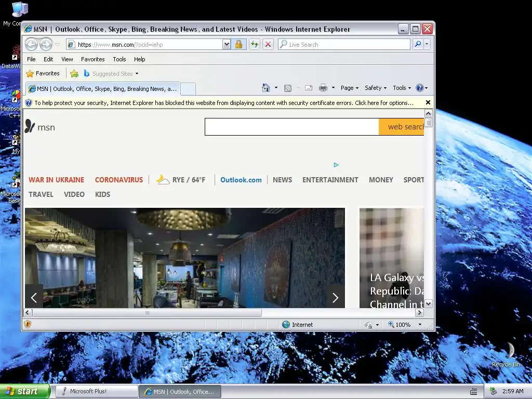Open the Suggested Sites dropdown

[x=111, y=74]
